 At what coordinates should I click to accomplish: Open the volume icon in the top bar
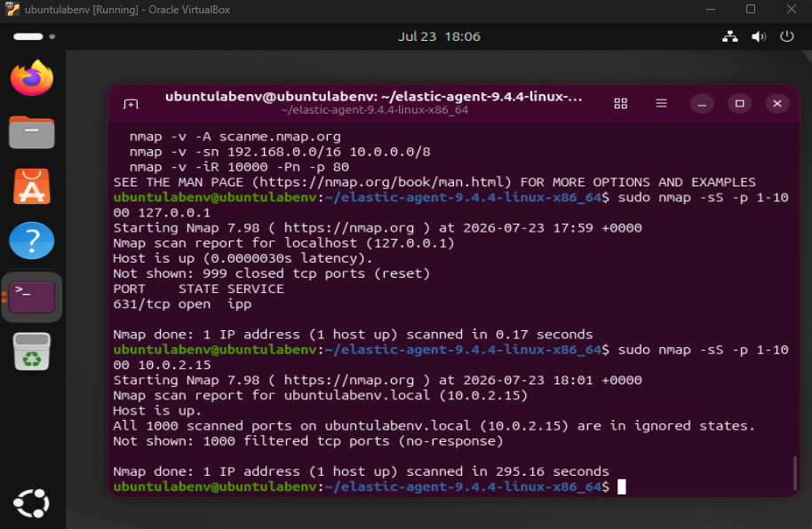pos(759,36)
